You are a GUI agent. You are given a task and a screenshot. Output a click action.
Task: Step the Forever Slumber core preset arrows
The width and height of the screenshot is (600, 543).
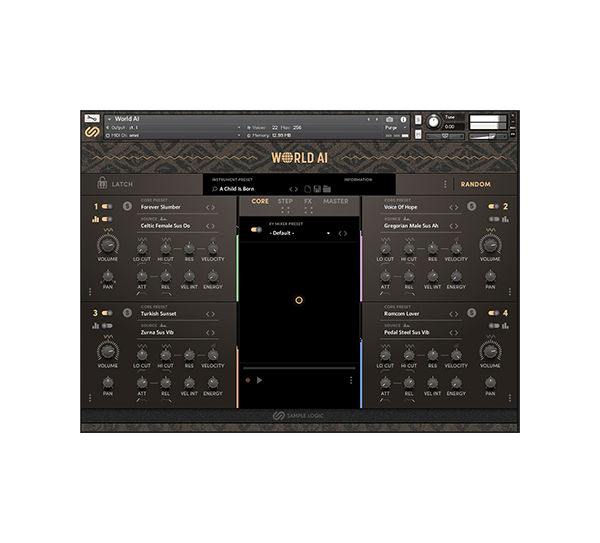(x=210, y=207)
